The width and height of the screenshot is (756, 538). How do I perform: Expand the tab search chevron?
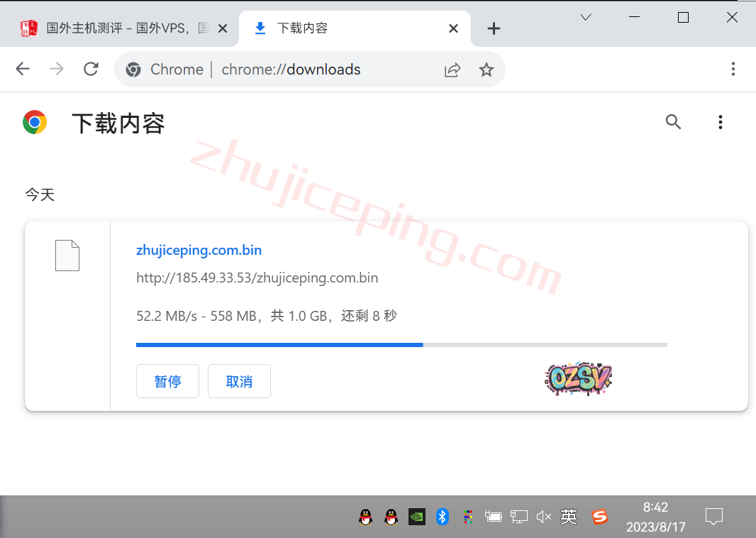(586, 18)
